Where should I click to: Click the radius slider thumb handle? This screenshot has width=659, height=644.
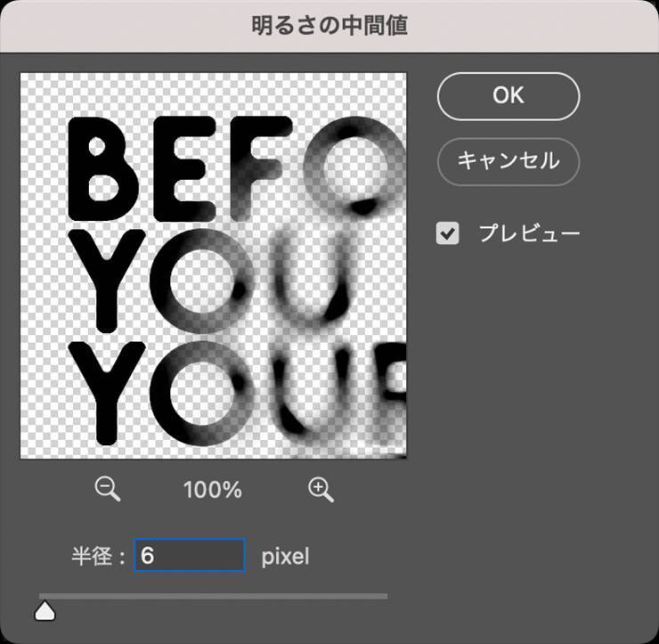tap(45, 610)
